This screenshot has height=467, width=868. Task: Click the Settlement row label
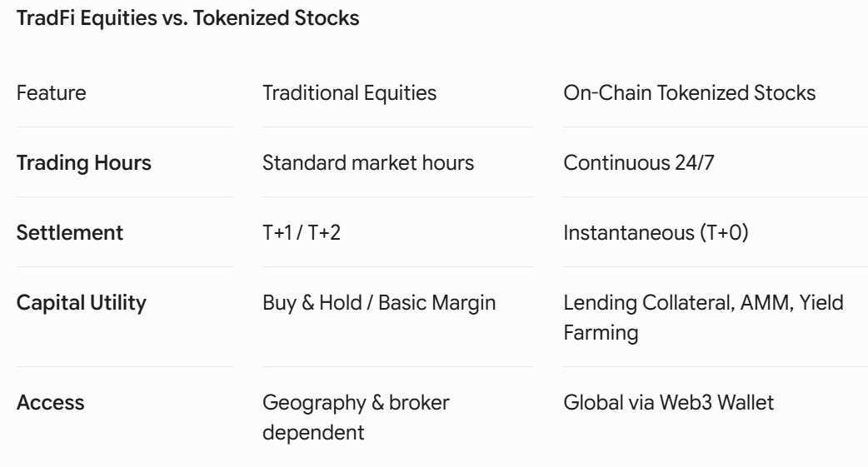(x=70, y=233)
